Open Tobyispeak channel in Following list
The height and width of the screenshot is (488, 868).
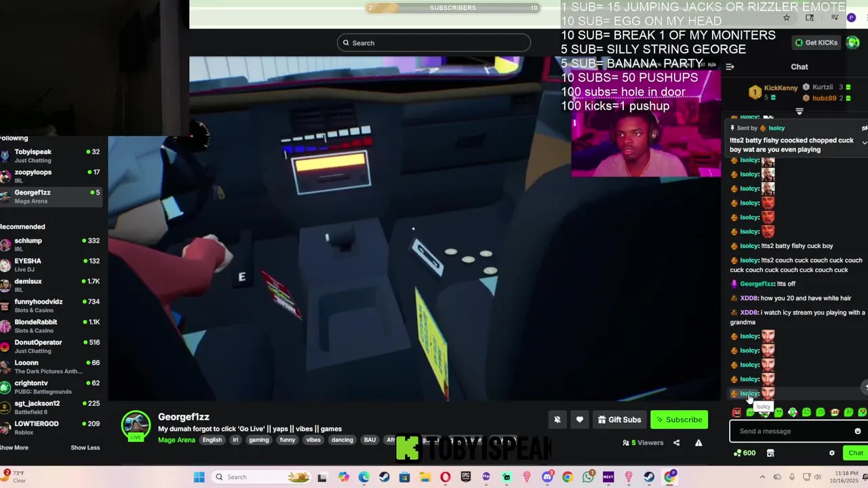point(51,156)
